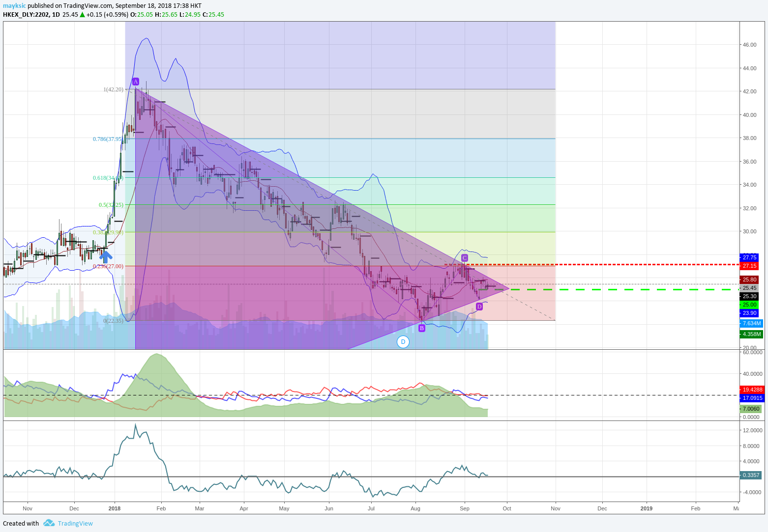Click the 60.0000 indicator axis label
The width and height of the screenshot is (768, 532).
coord(753,352)
